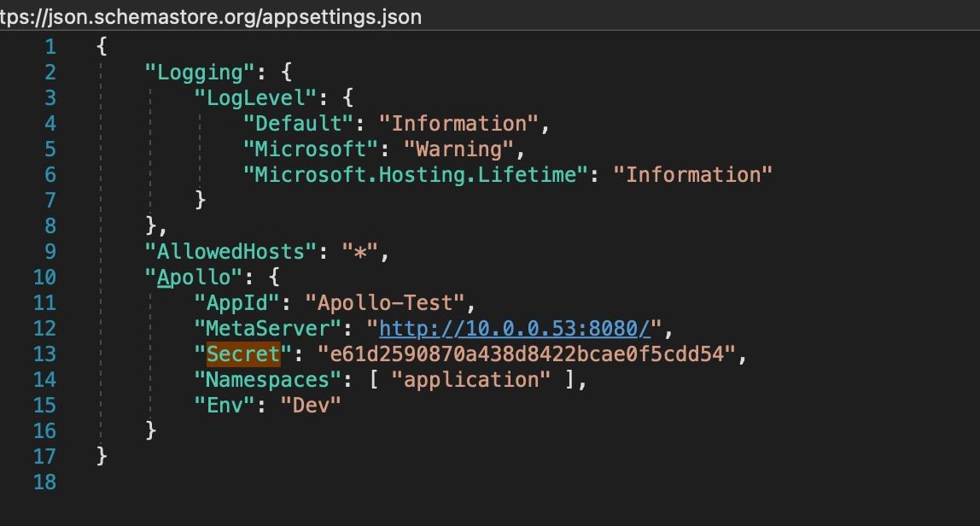Click the "Warning" value for Microsoft
The image size is (980, 526).
click(x=458, y=149)
